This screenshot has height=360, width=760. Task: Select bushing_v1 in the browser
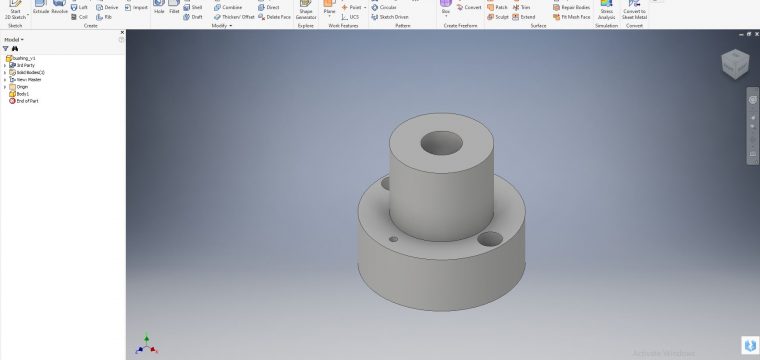(x=20, y=58)
